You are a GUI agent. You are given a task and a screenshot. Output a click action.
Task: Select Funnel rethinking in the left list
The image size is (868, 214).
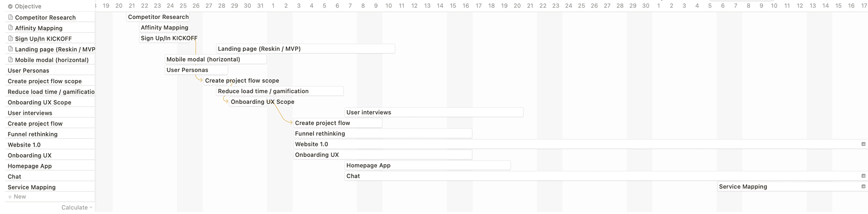click(x=33, y=134)
